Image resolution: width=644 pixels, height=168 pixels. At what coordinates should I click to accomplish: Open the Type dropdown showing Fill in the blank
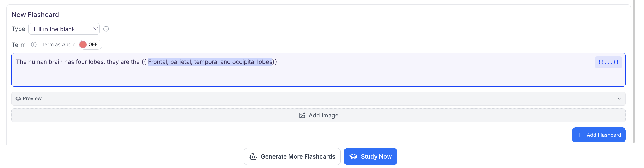[64, 29]
